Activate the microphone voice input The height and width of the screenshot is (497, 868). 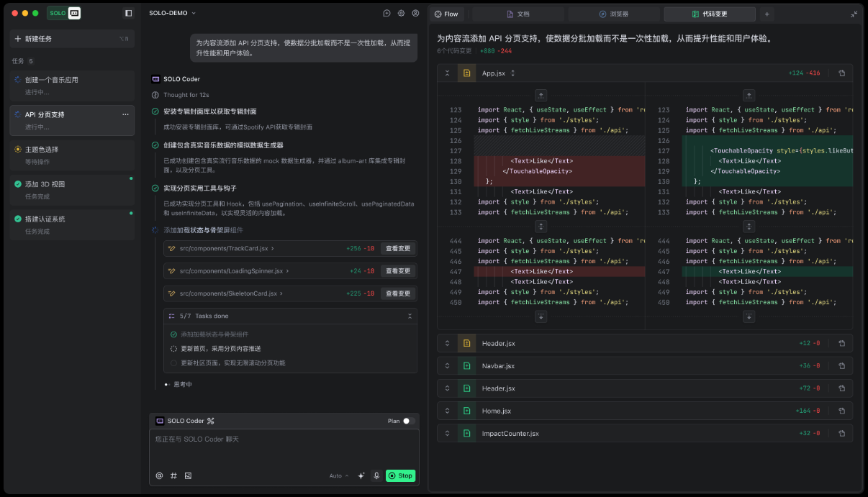tap(376, 475)
